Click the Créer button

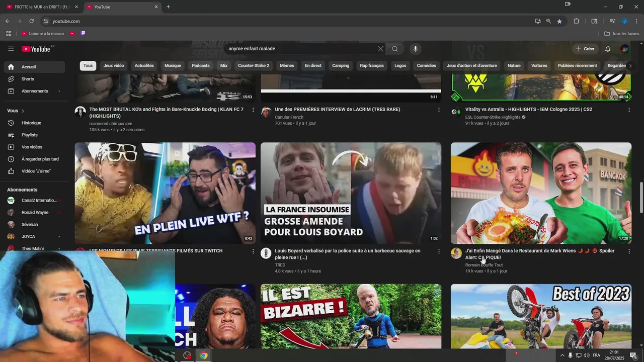585,49
